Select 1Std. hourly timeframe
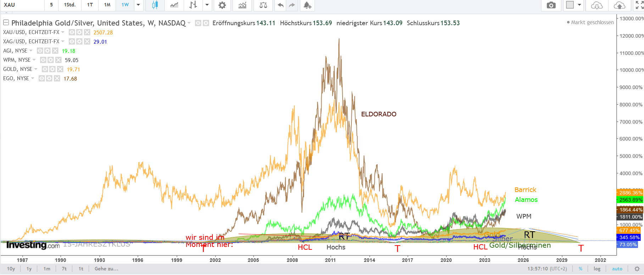 (70, 5)
